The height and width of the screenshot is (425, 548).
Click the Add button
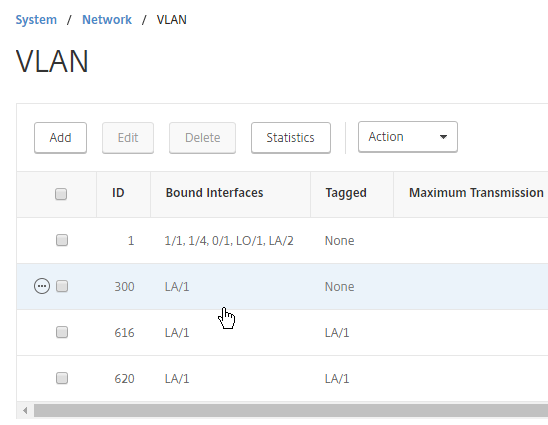[60, 138]
